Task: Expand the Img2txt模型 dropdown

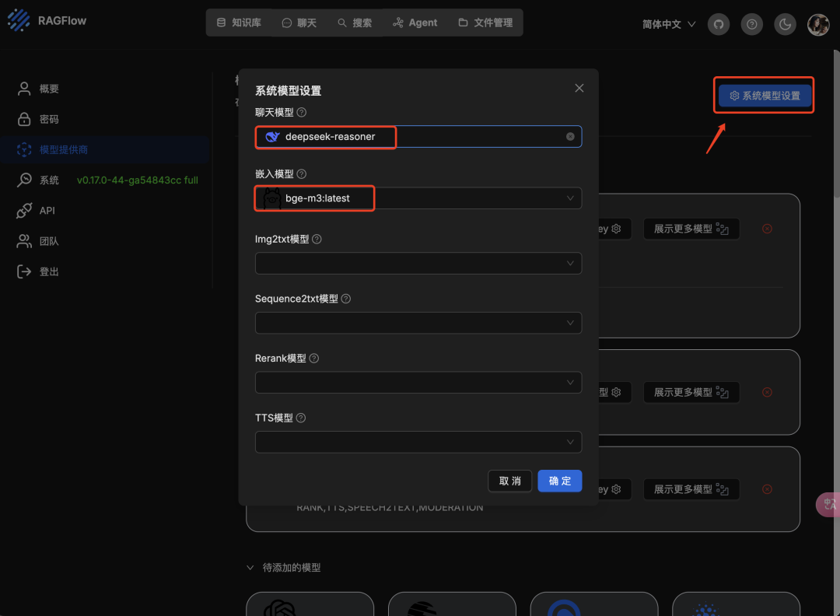Action: tap(418, 263)
